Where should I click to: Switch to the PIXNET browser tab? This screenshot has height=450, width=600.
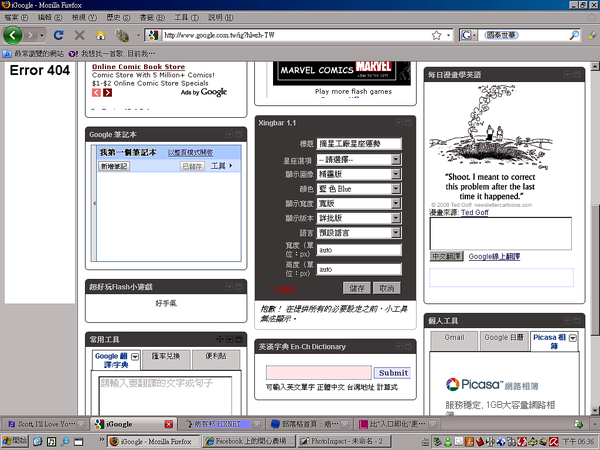[221, 424]
